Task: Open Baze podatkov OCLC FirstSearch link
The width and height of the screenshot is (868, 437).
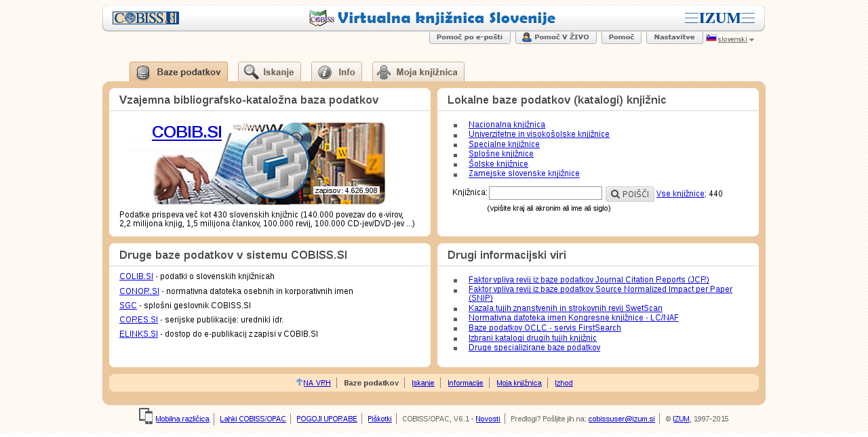Action: coord(545,328)
